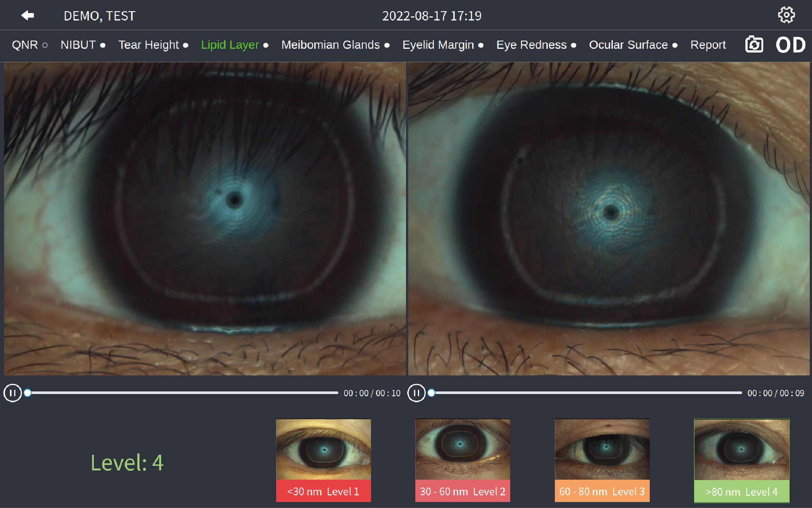Go to the Meibomian Glands tab
Viewport: 812px width, 508px height.
[335, 45]
